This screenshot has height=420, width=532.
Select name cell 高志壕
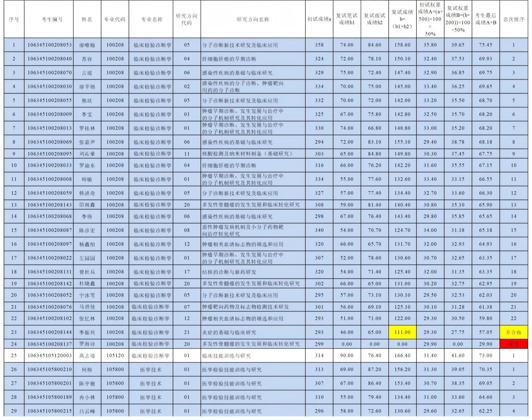(x=87, y=356)
